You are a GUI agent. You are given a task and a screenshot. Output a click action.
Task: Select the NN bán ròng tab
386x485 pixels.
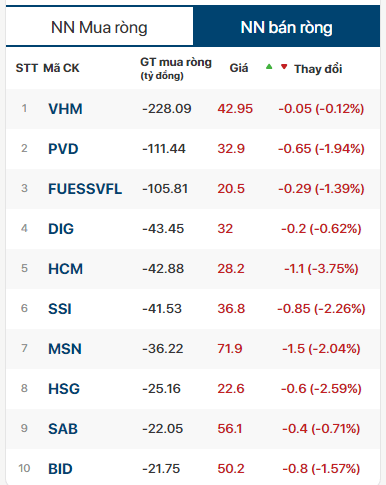click(x=286, y=26)
